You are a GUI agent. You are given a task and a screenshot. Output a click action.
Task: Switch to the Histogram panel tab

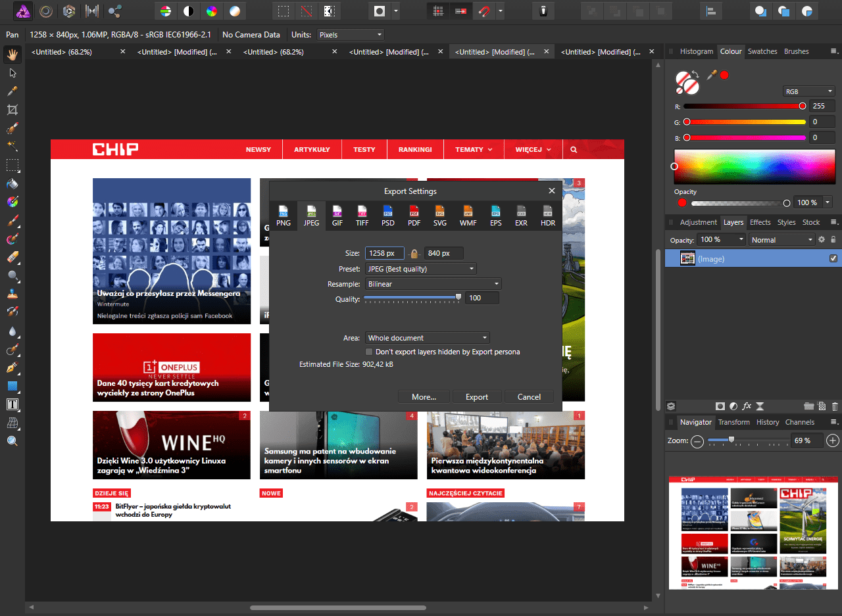pyautogui.click(x=697, y=51)
